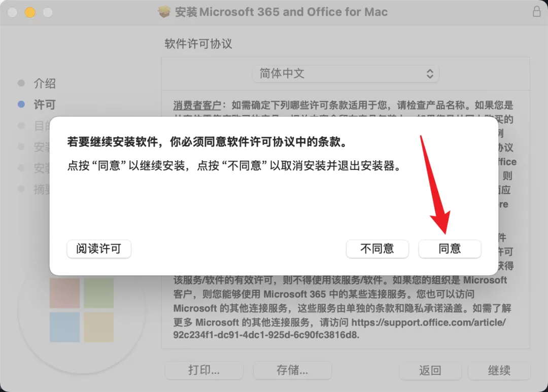Open the 阅读许可 button
548x392 pixels.
[x=99, y=249]
